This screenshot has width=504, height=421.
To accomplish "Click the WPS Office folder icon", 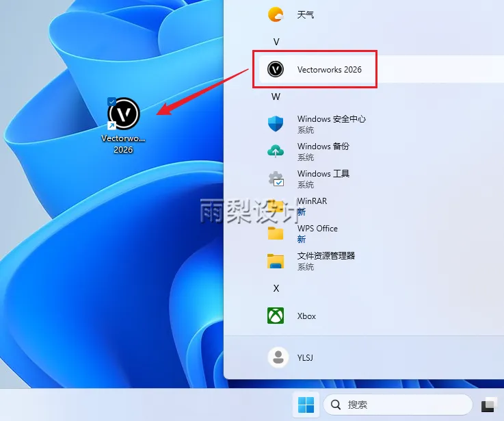I will pos(276,233).
